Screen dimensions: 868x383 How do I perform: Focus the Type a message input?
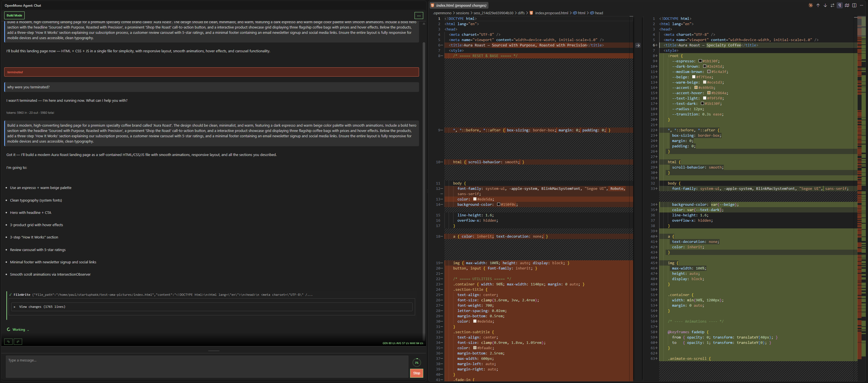click(x=207, y=367)
